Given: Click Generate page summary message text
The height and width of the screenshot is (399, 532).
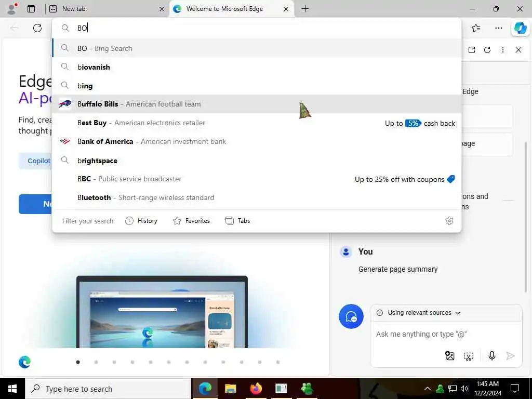Looking at the screenshot, I should [x=398, y=269].
